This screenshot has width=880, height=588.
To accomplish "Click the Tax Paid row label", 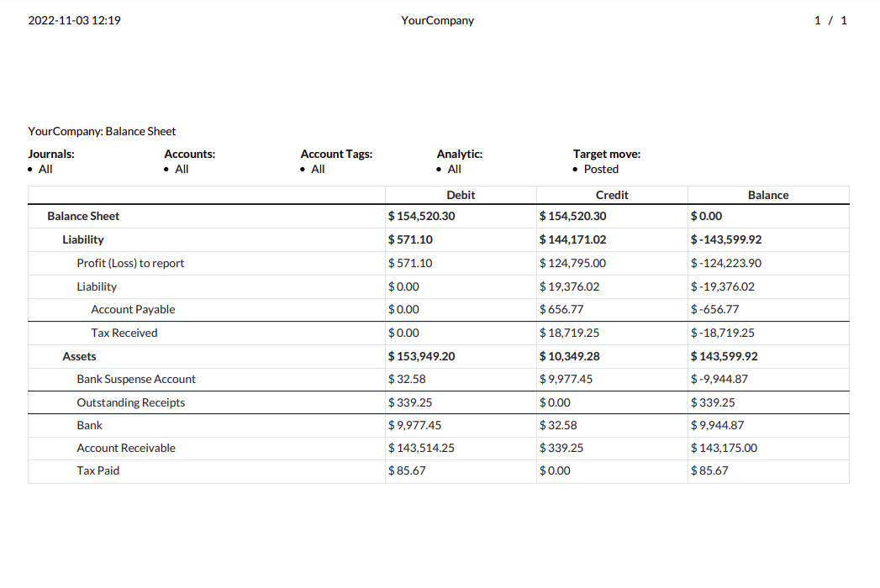I will [x=98, y=470].
